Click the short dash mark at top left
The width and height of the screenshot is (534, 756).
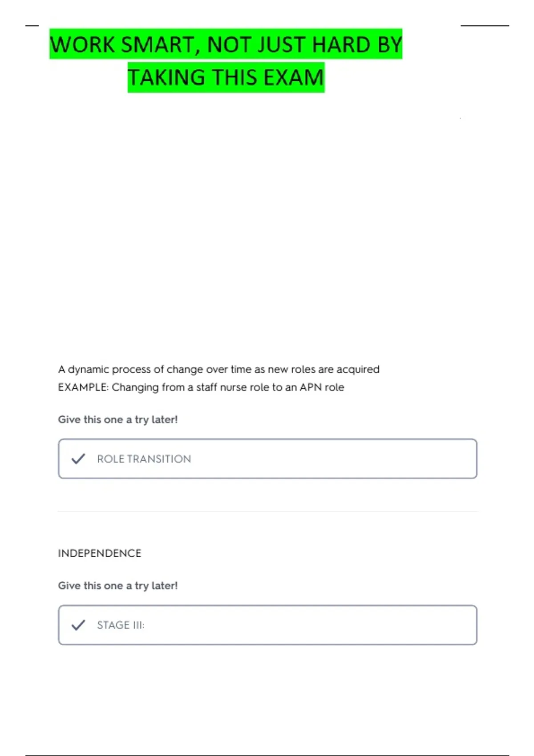(x=32, y=26)
